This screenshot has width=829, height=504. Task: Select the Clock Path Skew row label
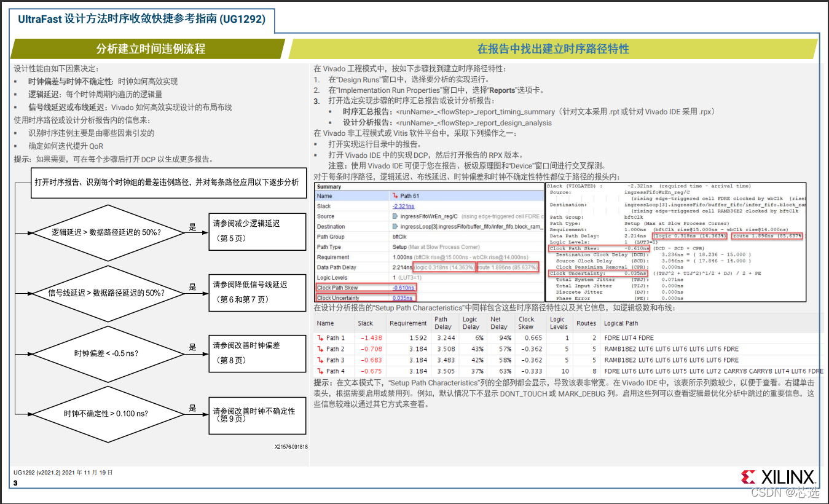point(337,288)
